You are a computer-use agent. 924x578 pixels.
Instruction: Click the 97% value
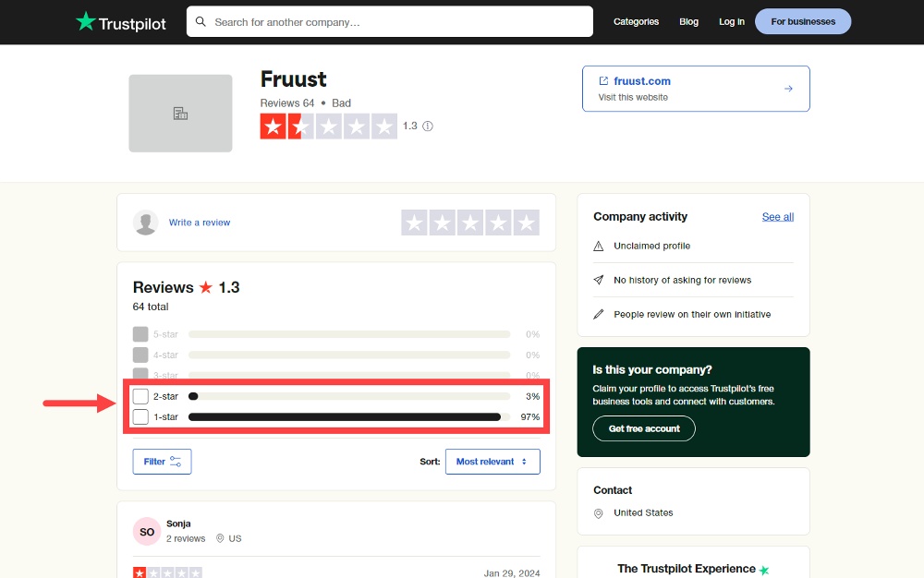point(529,416)
